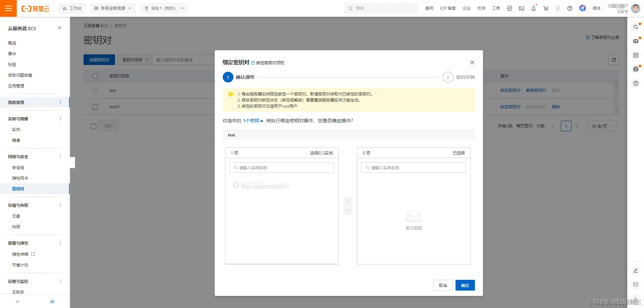Click the Aliyun logo
The height and width of the screenshot is (308, 644).
click(x=35, y=9)
